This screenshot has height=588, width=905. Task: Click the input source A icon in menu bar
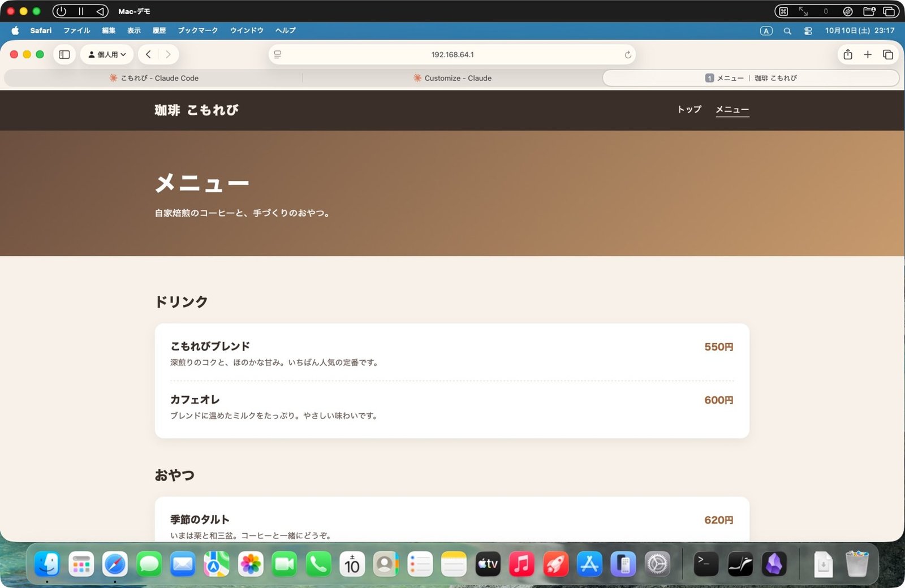(766, 31)
